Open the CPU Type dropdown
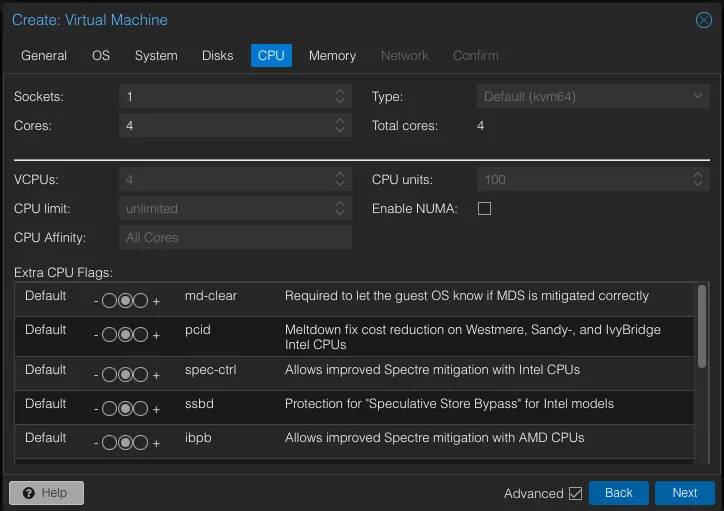The height and width of the screenshot is (511, 724). click(699, 96)
